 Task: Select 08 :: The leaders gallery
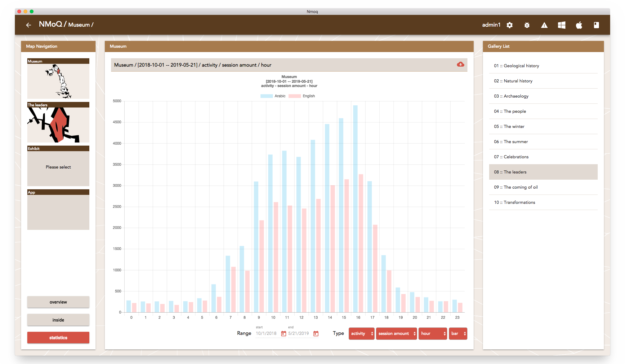(x=543, y=172)
